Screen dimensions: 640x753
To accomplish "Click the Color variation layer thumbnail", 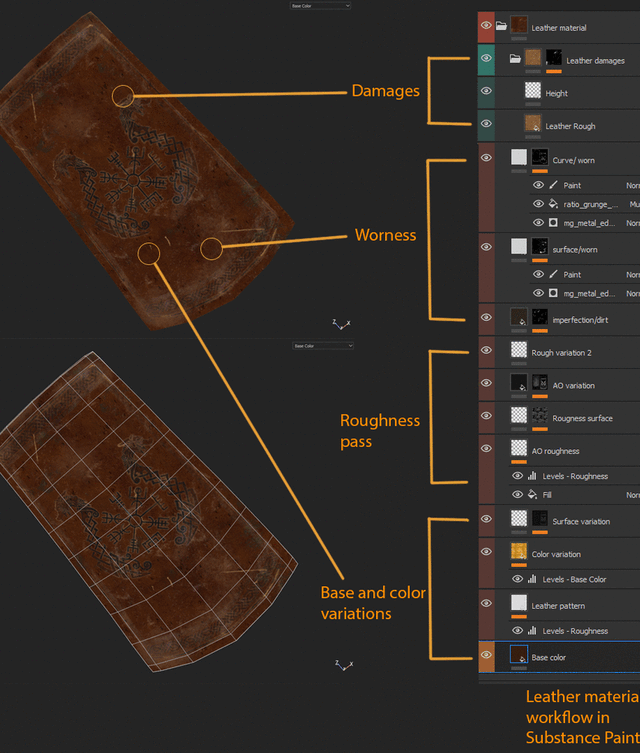I will point(519,552).
